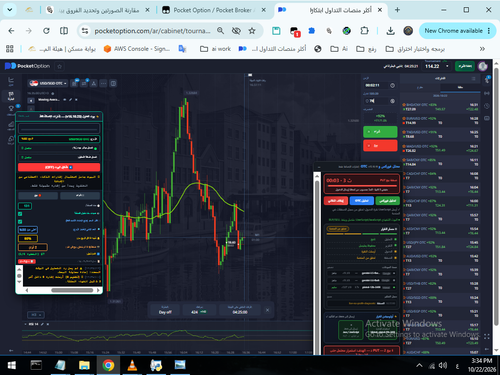500x375 pixels.
Task: Open the H3 timeframe dropdown below the chart
Action: (x=36, y=315)
